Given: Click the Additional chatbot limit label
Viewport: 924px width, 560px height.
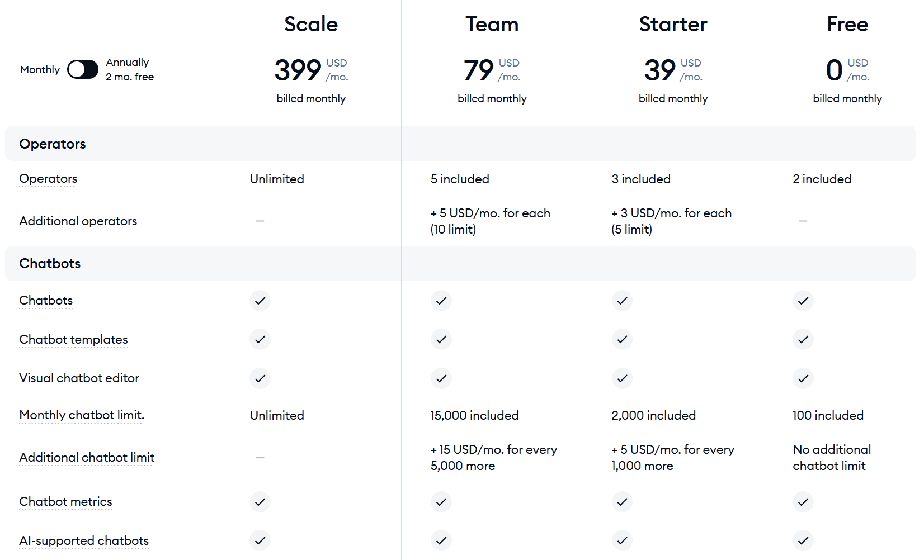Looking at the screenshot, I should 87,458.
